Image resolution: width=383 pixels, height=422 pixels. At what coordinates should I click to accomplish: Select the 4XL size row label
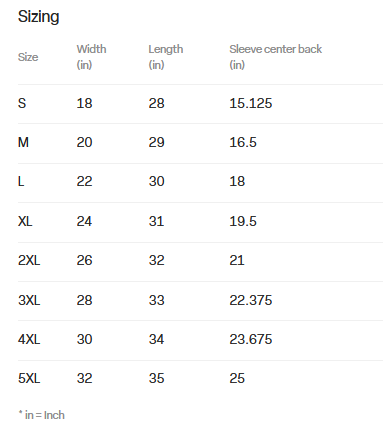tap(29, 339)
